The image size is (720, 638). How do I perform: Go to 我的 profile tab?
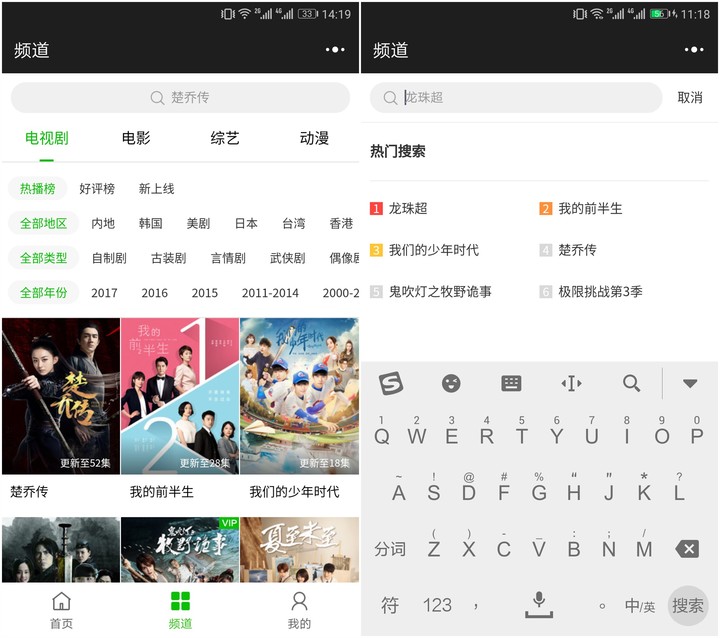299,610
